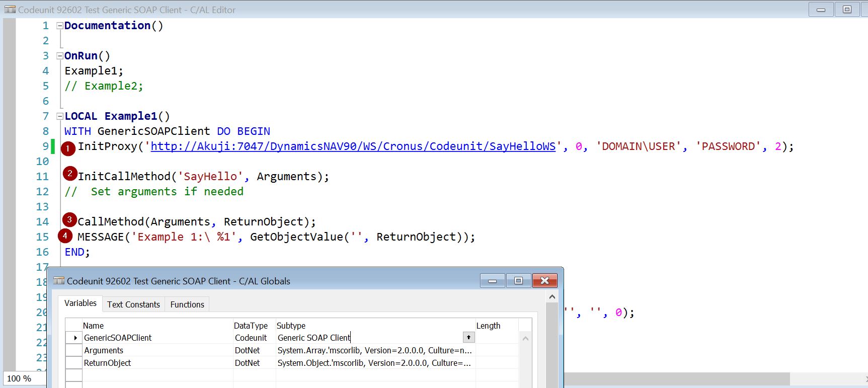868x388 pixels.
Task: Select the GenericSOAPClient variable name cell
Action: [x=157, y=338]
